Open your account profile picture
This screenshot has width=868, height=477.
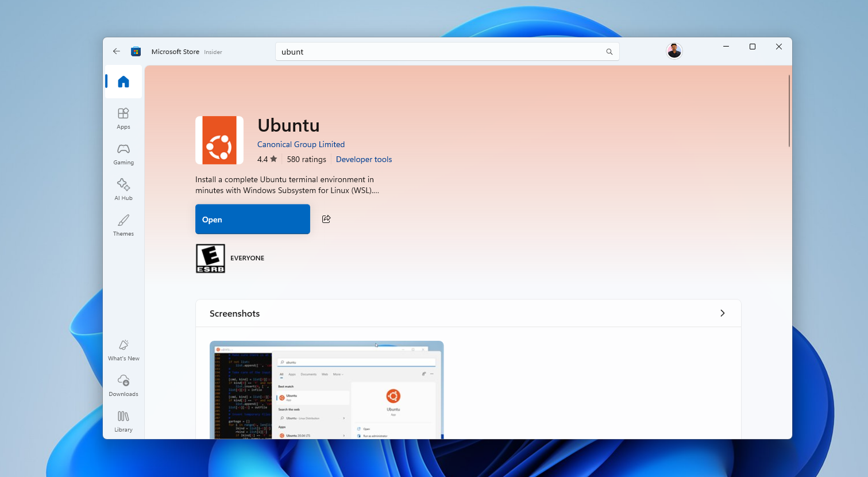(674, 51)
